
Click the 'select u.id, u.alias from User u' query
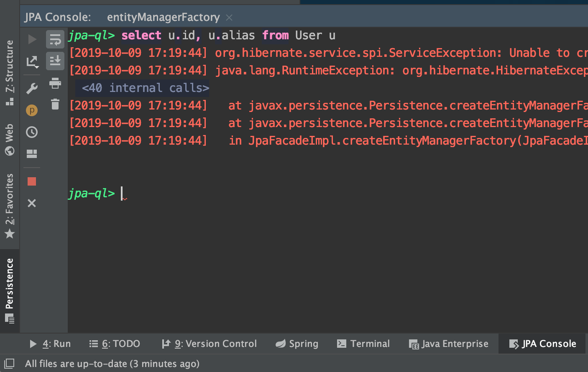click(x=228, y=35)
